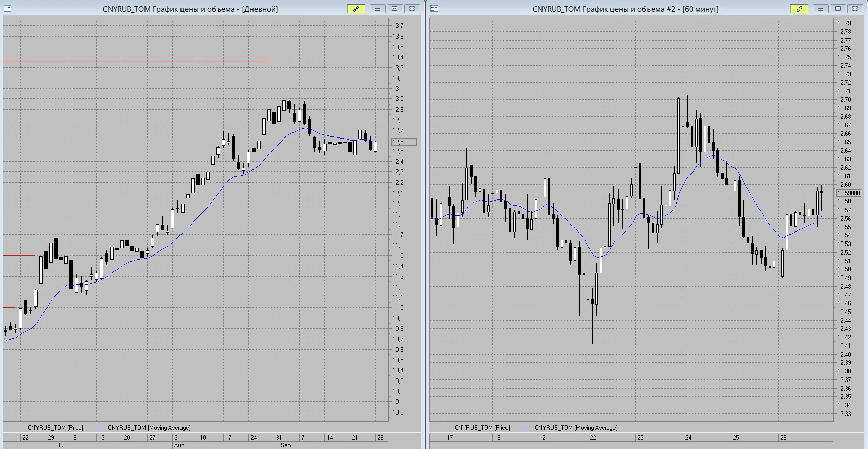Viewport: 868px width, 449px height.
Task: Close the 60-minute chart window
Action: 855,9
